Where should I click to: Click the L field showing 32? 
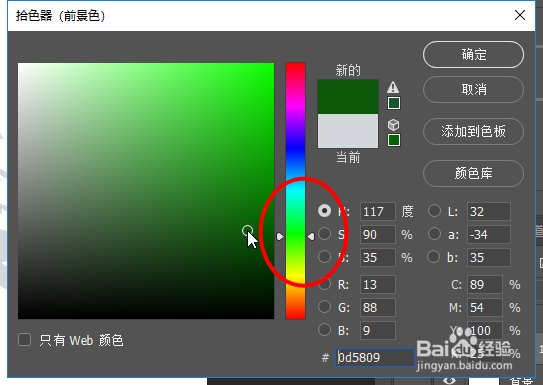488,211
